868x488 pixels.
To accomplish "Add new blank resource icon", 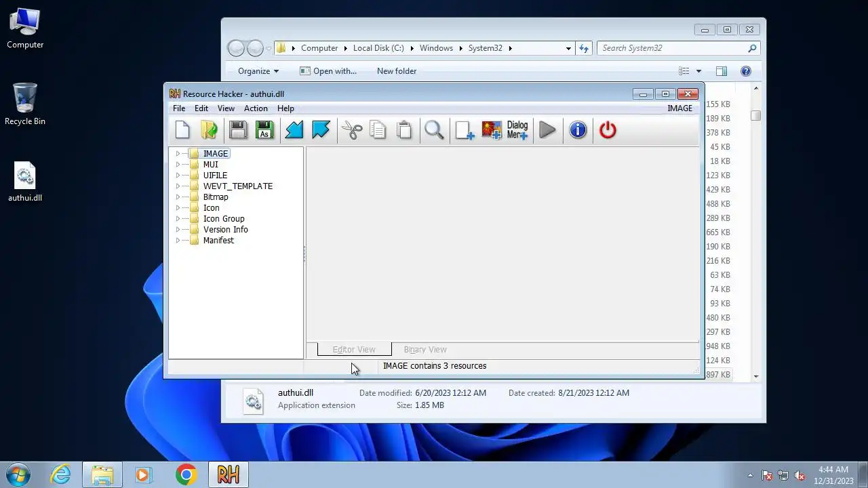I will tap(465, 130).
